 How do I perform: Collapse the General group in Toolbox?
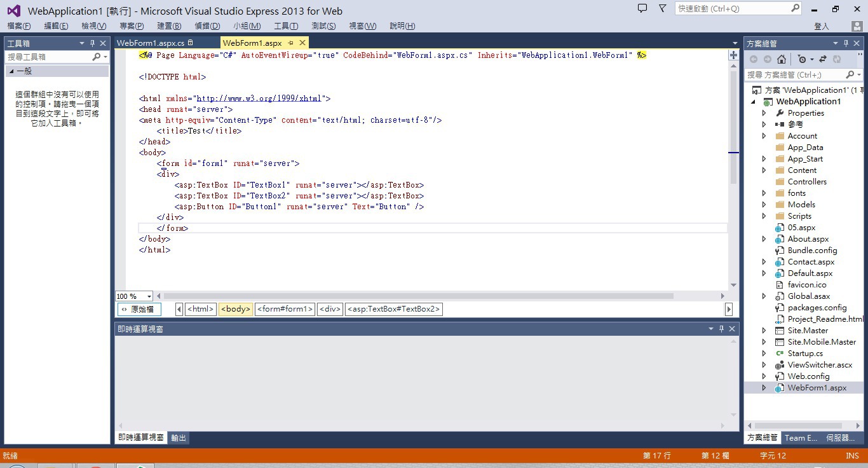(x=11, y=71)
